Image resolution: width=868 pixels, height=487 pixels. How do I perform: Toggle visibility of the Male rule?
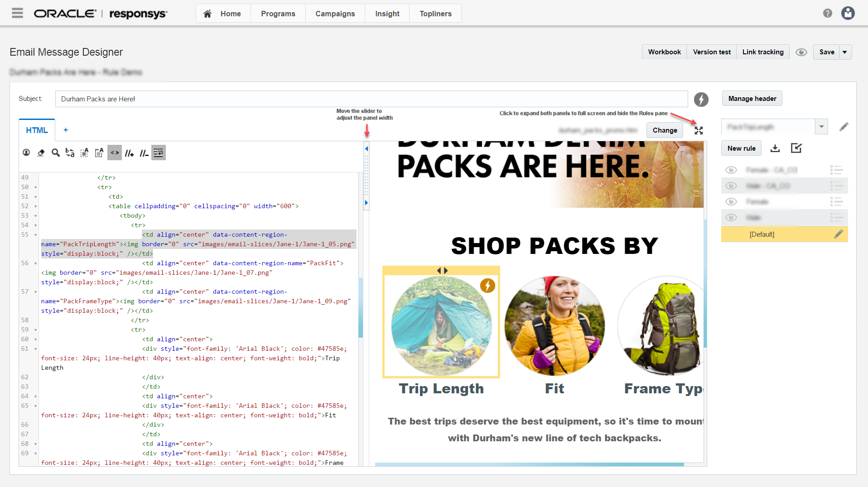tap(731, 217)
